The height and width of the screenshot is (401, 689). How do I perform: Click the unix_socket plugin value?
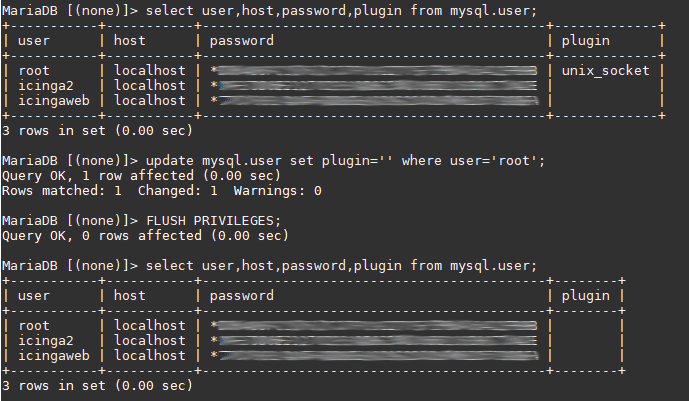tap(605, 70)
